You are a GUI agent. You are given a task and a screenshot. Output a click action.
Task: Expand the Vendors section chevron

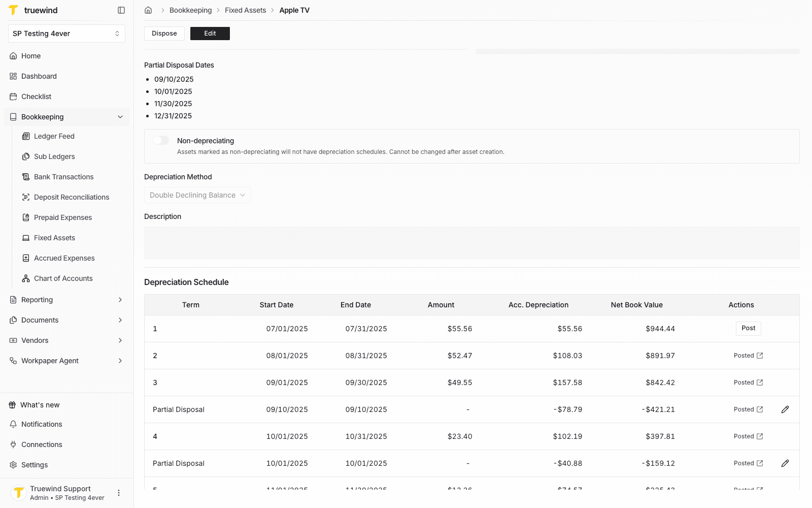[x=120, y=340]
